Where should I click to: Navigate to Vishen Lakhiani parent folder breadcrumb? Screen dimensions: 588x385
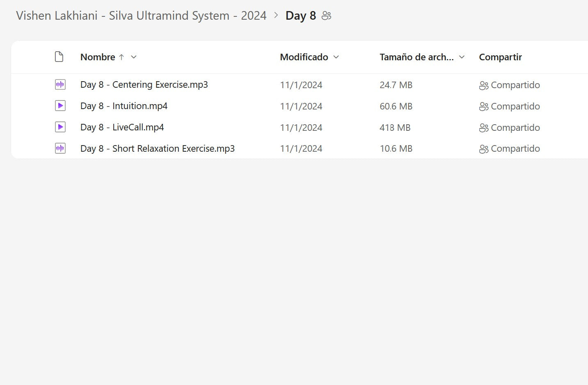[141, 16]
